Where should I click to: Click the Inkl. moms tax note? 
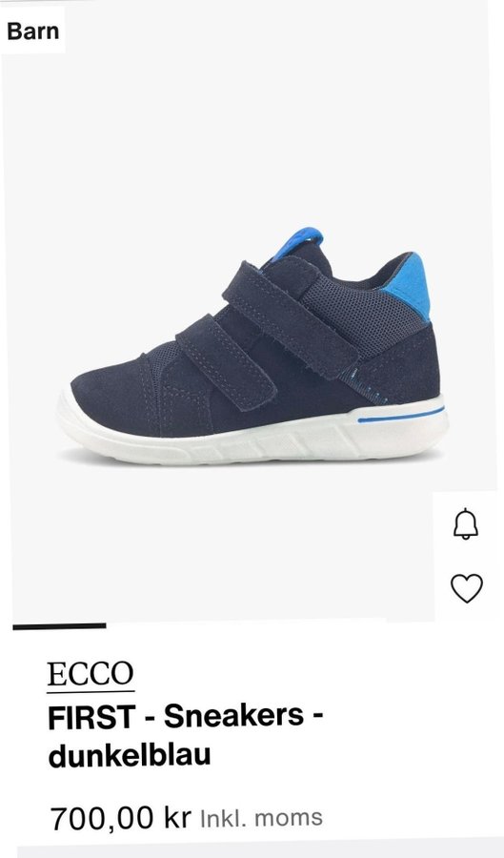pyautogui.click(x=262, y=819)
